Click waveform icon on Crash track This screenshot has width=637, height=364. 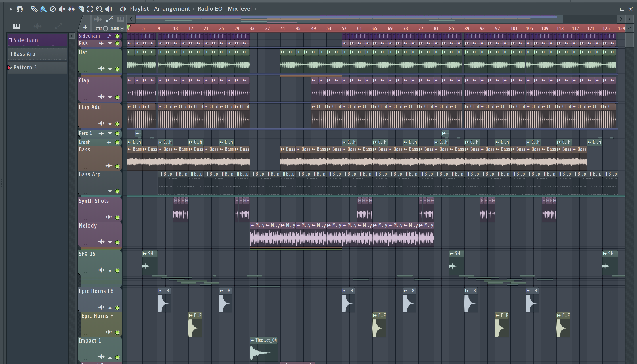(x=109, y=142)
